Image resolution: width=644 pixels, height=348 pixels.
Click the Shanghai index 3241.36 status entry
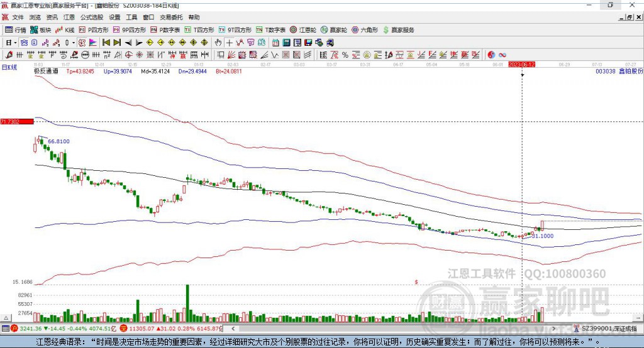point(65,329)
